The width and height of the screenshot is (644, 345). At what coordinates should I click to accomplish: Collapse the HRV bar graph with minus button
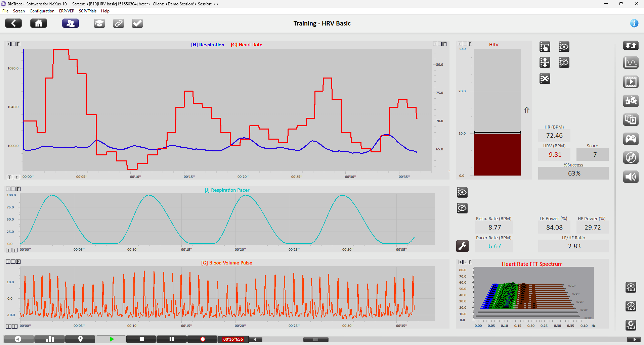[465, 44]
